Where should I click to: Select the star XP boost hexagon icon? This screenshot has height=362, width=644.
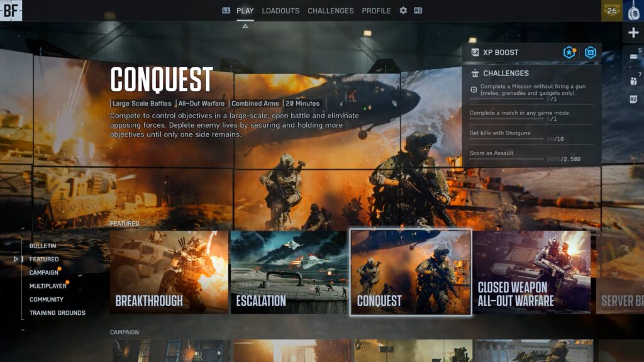coord(569,52)
